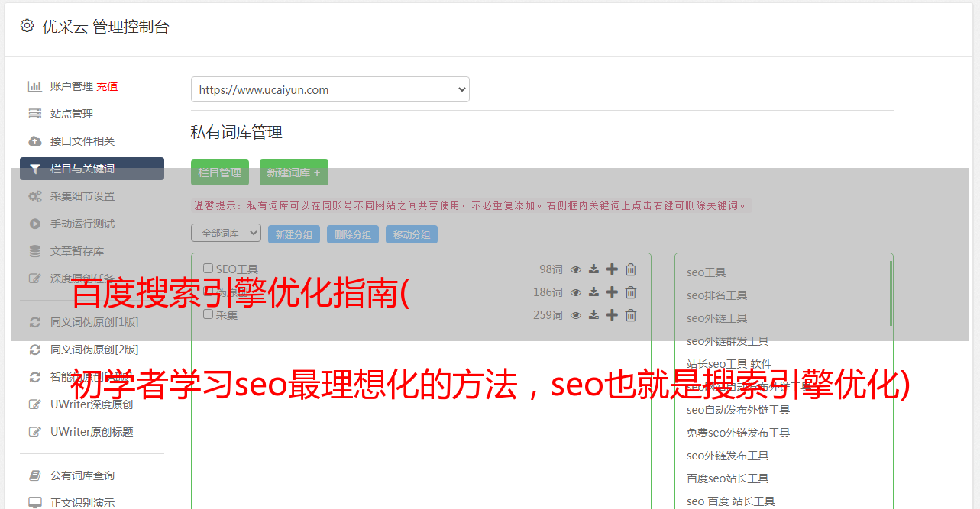980x509 pixels.
Task: Select keyword 'seo外链工具' in the list
Action: tap(717, 318)
